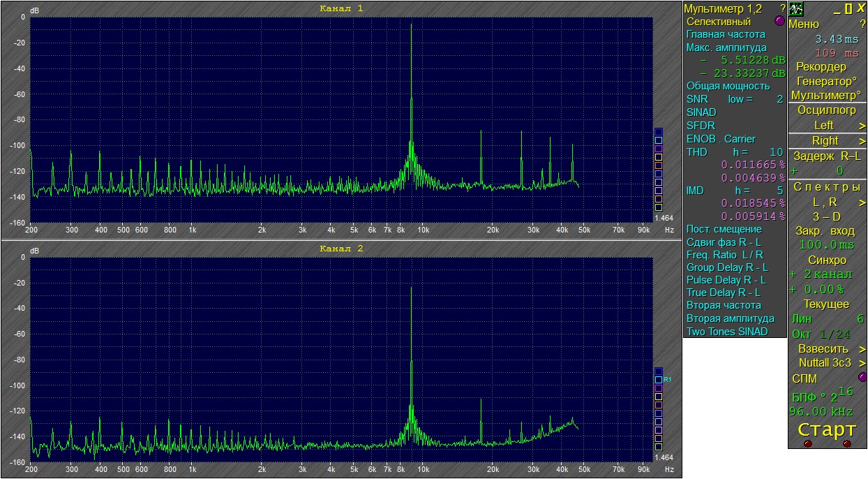Select the cyan R1 swatch in Канал 2
This screenshot has width=868, height=479.
pos(659,380)
